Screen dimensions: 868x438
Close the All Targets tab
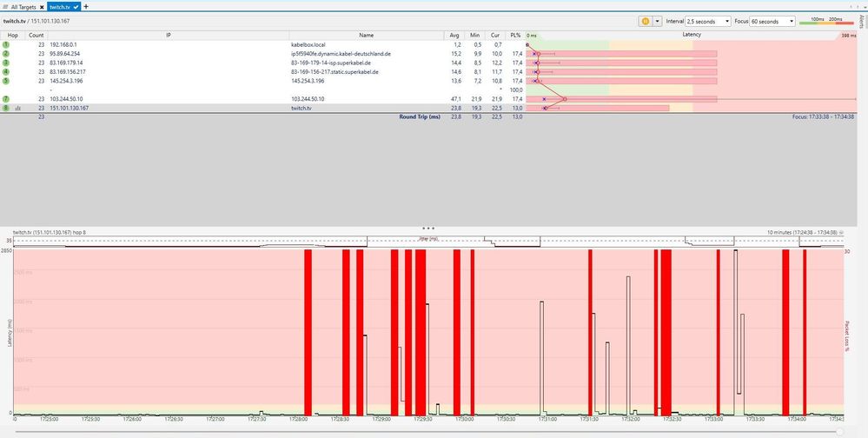(x=42, y=6)
